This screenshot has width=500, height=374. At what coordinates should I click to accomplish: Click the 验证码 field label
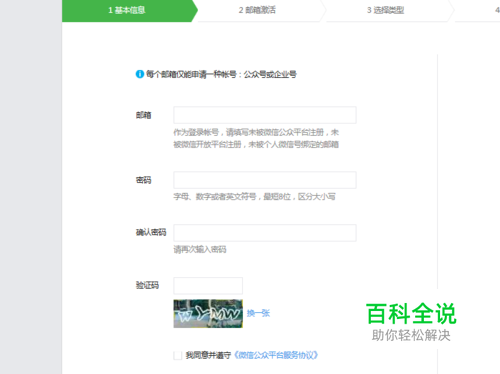pos(147,285)
